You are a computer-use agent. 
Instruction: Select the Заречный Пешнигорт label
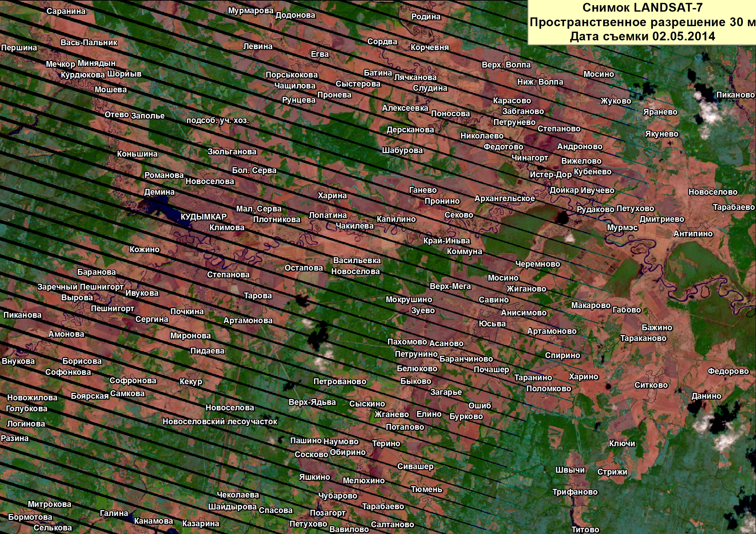(81, 287)
